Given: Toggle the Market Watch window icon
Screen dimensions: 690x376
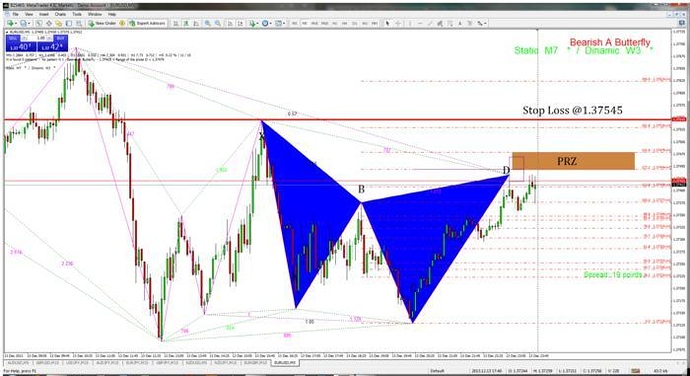Looking at the screenshot, I should [x=39, y=23].
